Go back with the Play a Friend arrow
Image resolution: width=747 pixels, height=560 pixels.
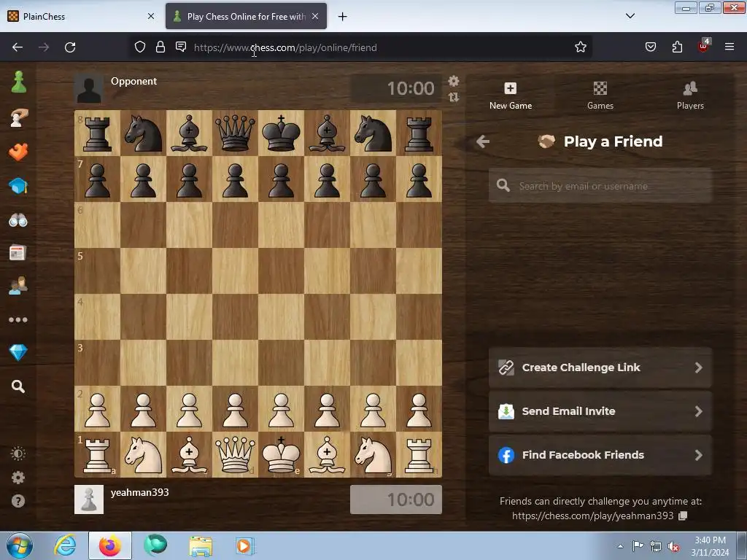[483, 141]
